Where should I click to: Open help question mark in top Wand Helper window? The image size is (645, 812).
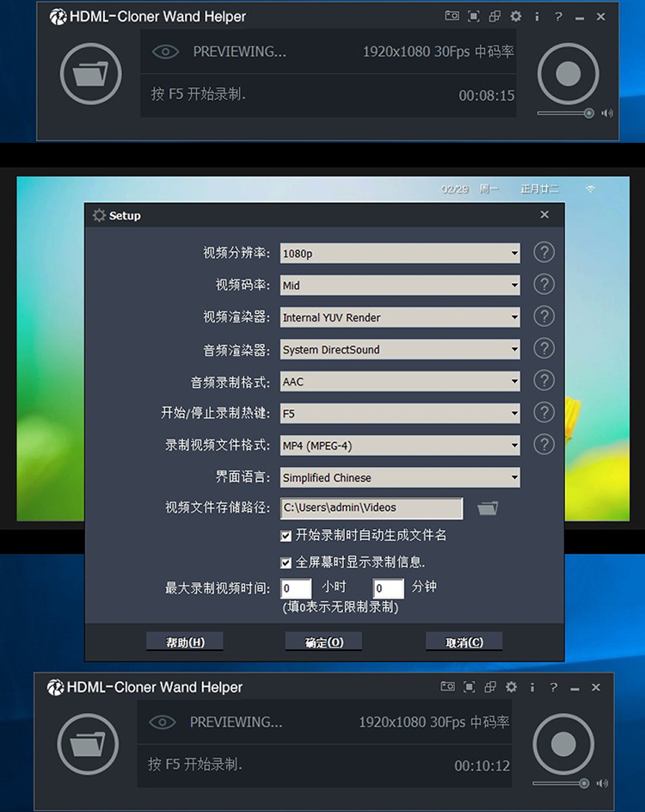[x=558, y=16]
